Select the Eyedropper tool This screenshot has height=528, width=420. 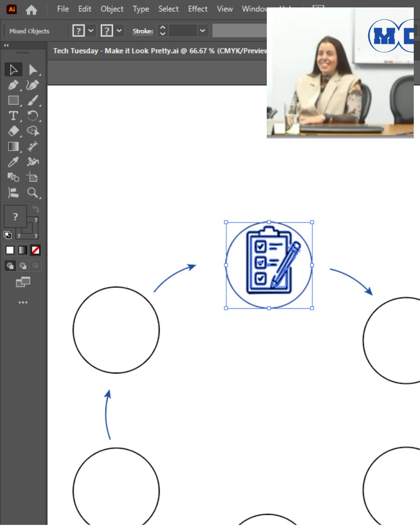click(x=13, y=162)
